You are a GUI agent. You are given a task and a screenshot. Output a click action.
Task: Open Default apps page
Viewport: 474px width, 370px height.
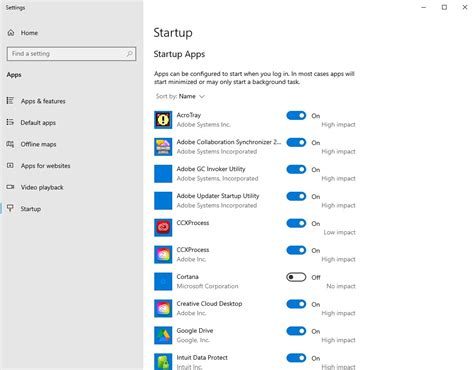[x=38, y=123]
